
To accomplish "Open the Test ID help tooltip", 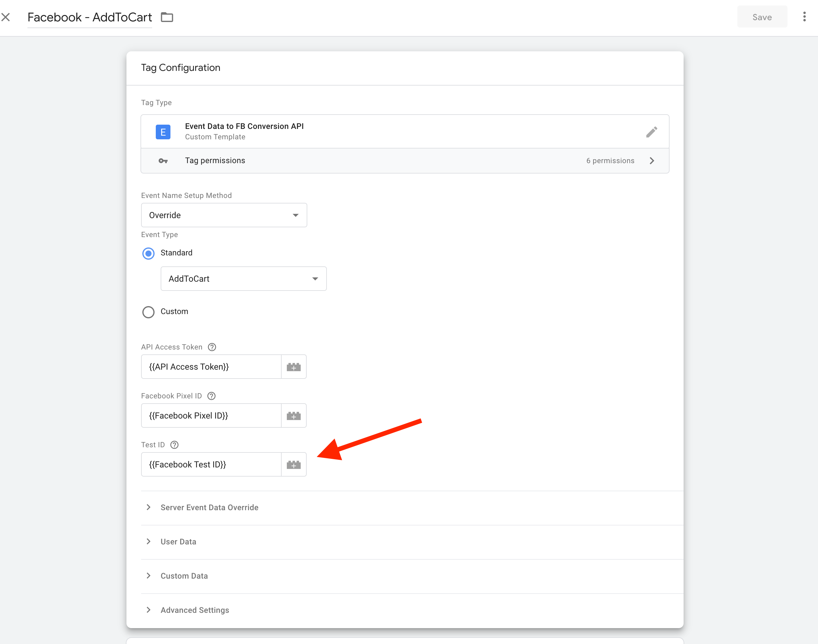I will (x=174, y=445).
